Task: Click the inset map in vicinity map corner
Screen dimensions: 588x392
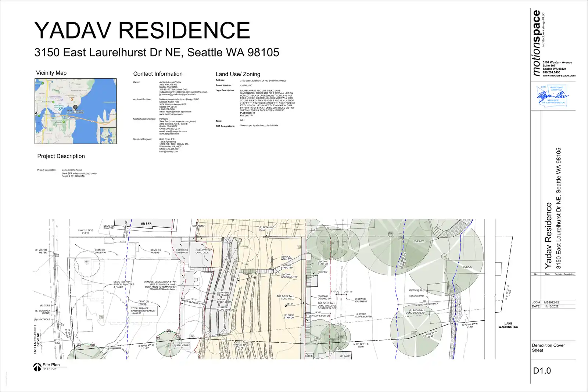Action: pos(108,135)
